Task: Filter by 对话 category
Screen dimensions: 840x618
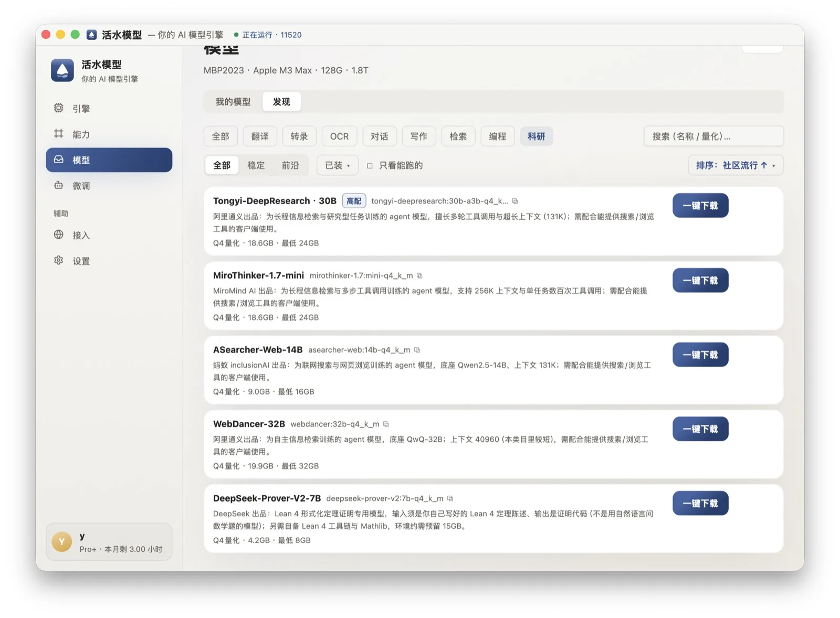Action: coord(379,136)
